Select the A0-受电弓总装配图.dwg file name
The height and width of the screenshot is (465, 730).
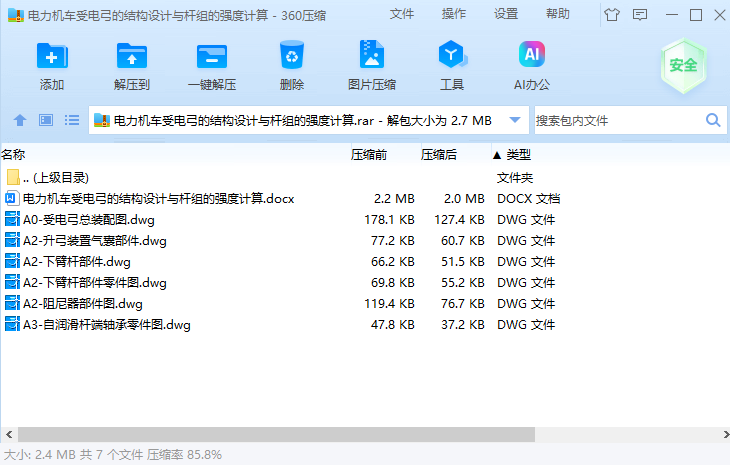coord(88,220)
